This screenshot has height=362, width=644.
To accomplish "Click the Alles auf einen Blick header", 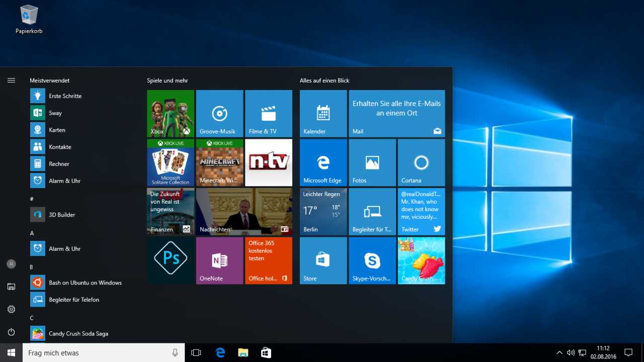I will [325, 80].
